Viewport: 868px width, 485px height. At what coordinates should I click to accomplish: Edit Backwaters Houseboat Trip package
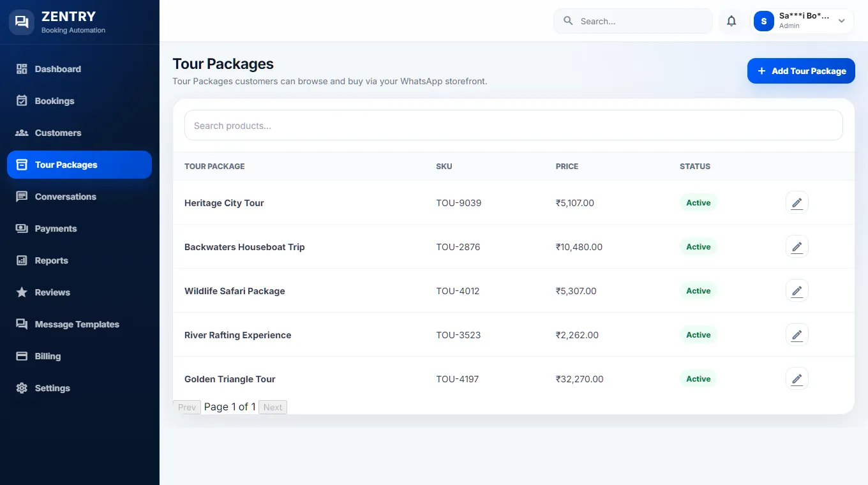(x=797, y=247)
